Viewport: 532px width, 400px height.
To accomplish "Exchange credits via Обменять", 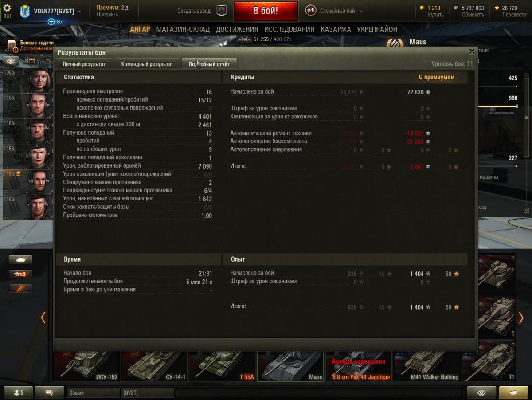I will tap(473, 14).
